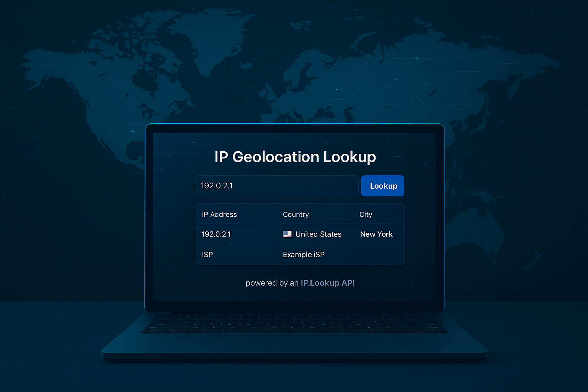Click the powered by an text
Image resolution: width=588 pixels, height=392 pixels.
(272, 283)
